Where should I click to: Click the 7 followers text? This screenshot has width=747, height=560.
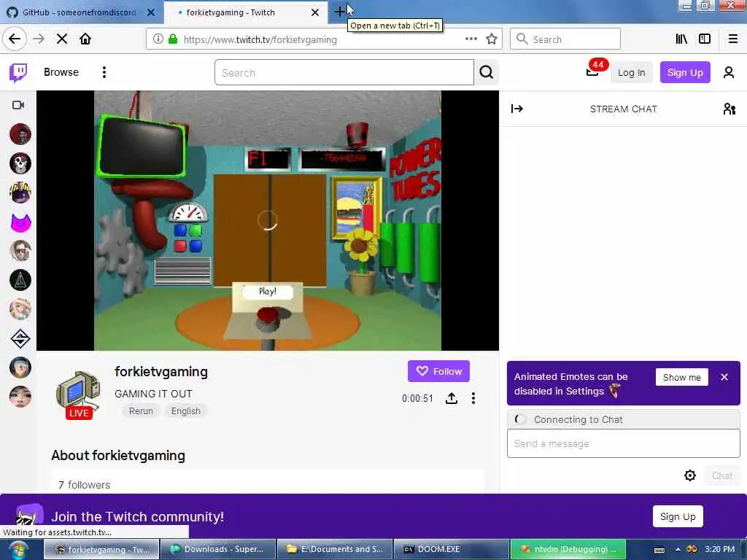tap(85, 485)
